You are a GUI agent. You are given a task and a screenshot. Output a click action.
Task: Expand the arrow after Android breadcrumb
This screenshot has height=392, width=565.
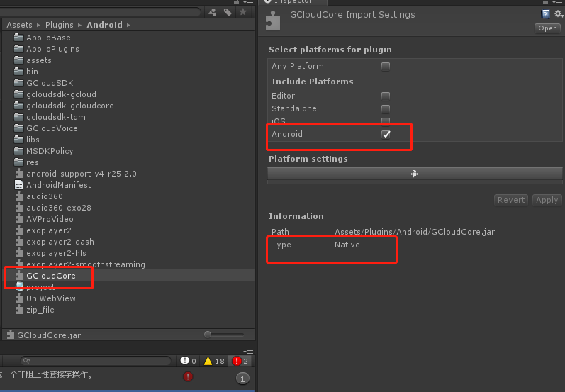pyautogui.click(x=128, y=25)
